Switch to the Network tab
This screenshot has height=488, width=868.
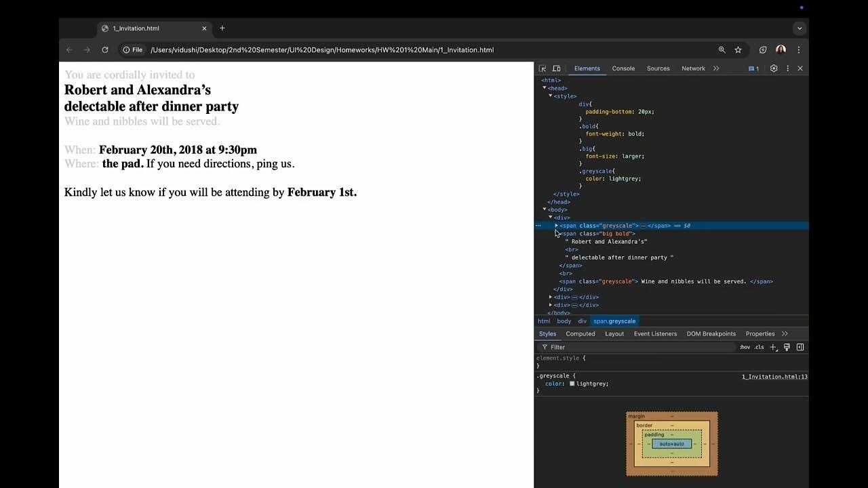pos(693,68)
